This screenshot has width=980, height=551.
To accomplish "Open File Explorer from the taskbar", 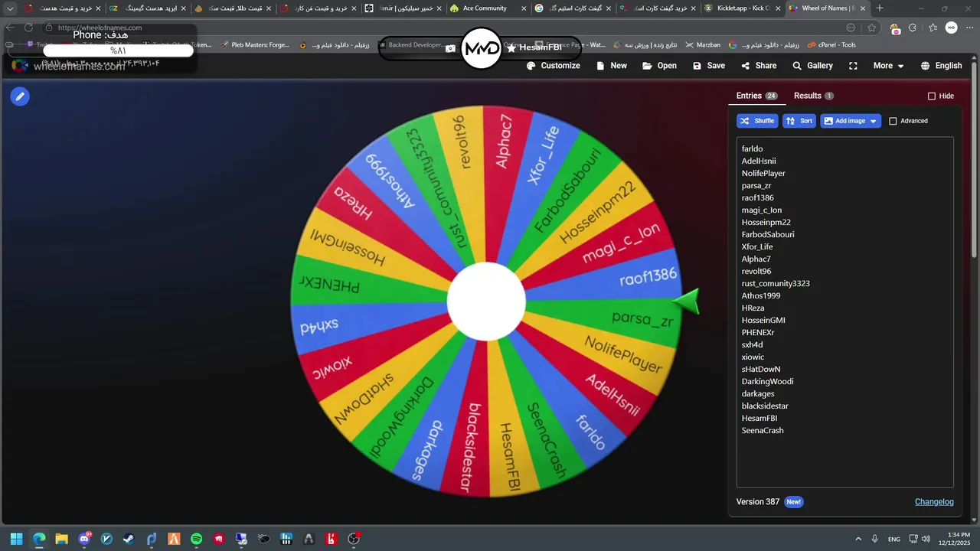I will 61,540.
